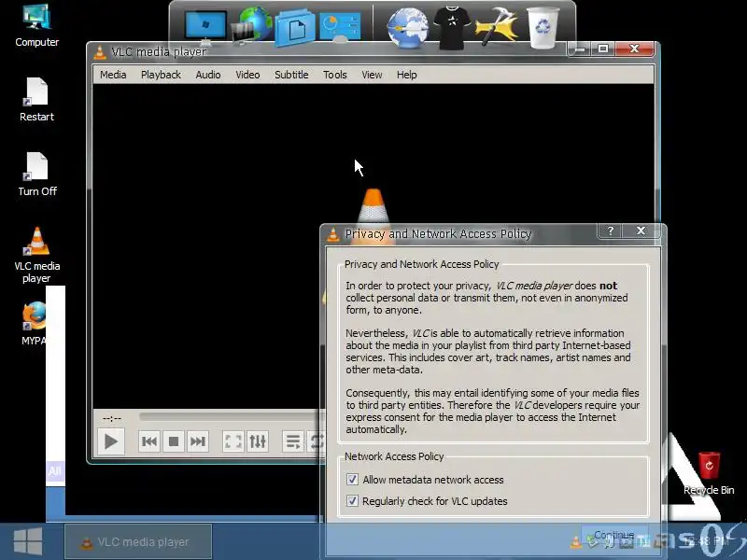Click the Play button in VLC
Image resolution: width=747 pixels, height=560 pixels.
click(111, 441)
